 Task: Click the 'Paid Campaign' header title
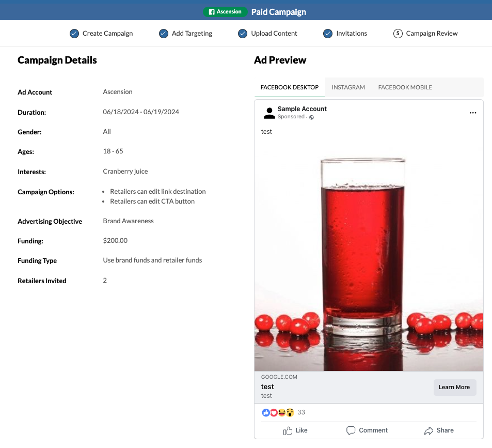(x=279, y=12)
